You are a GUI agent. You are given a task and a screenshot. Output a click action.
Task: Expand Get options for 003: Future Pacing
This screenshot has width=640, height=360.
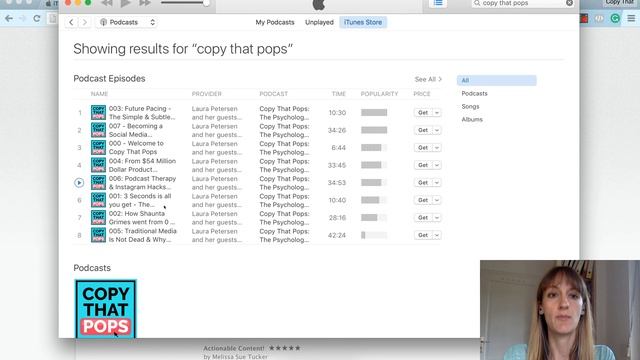tap(437, 113)
